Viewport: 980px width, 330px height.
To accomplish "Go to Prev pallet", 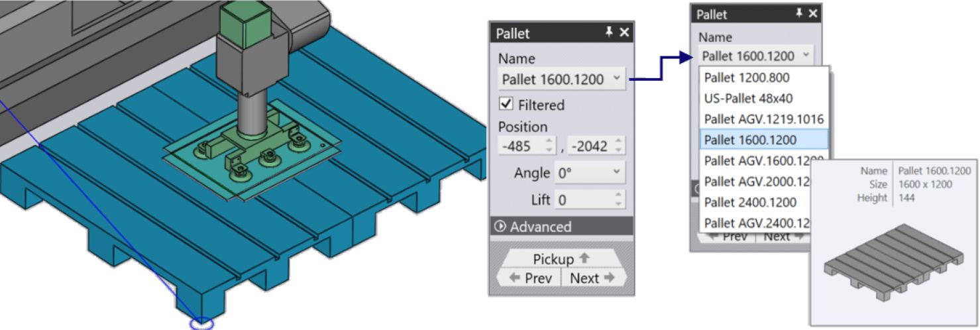I will click(530, 278).
